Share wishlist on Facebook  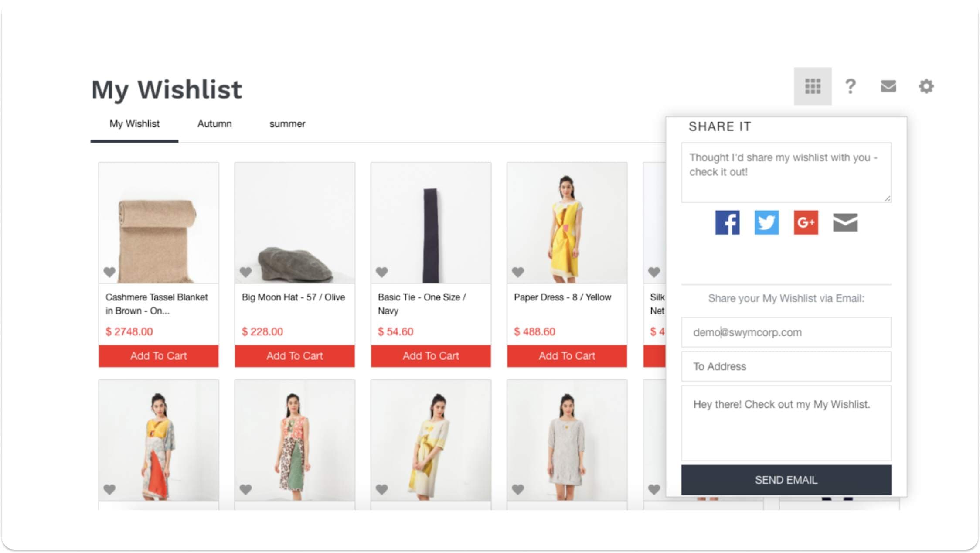click(727, 222)
